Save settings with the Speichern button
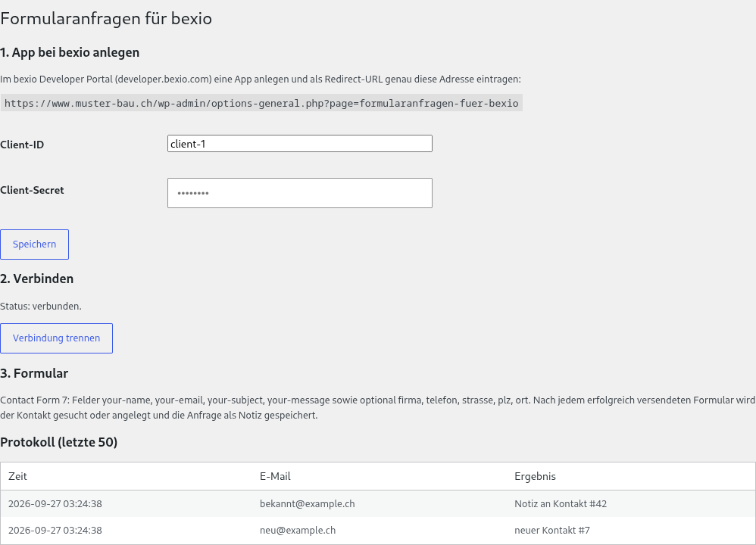756x545 pixels. click(34, 244)
